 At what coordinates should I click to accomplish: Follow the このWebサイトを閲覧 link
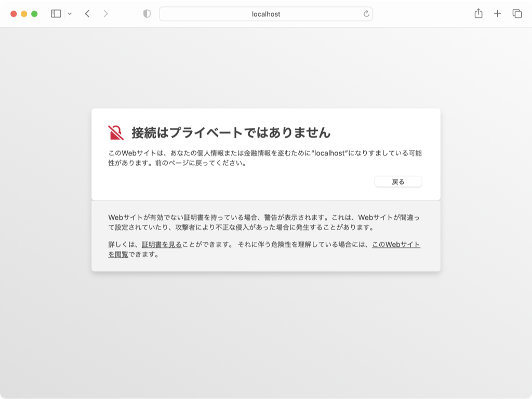pos(396,245)
